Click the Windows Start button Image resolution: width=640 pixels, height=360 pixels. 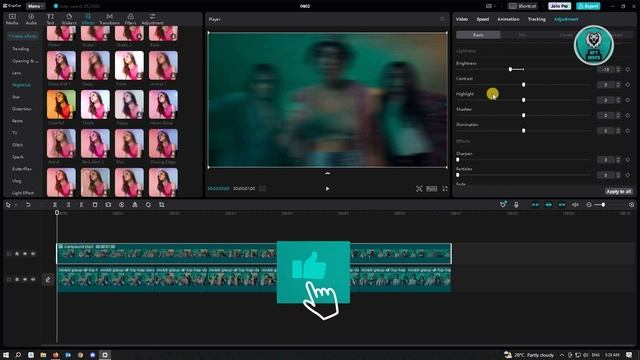[x=6, y=355]
